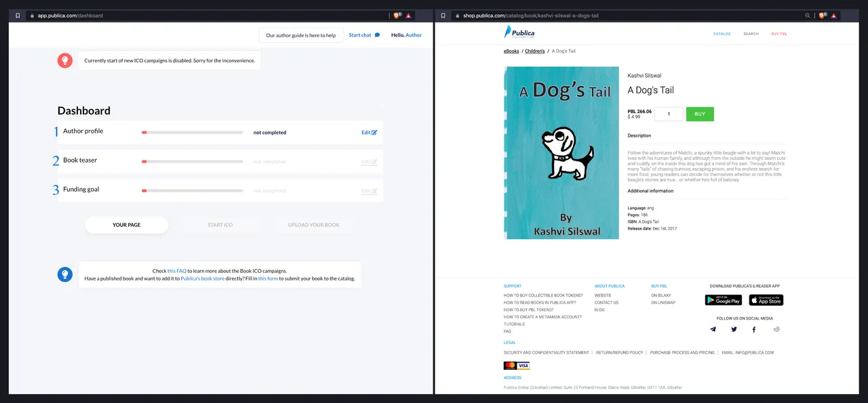Open Tutorials footer link
The height and width of the screenshot is (403, 868).
tap(514, 324)
